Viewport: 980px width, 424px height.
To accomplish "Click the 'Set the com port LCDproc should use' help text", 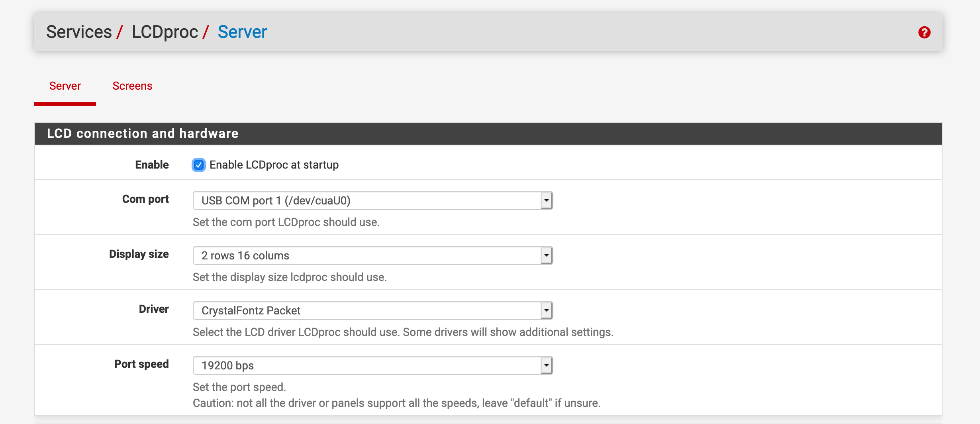I will tap(286, 222).
